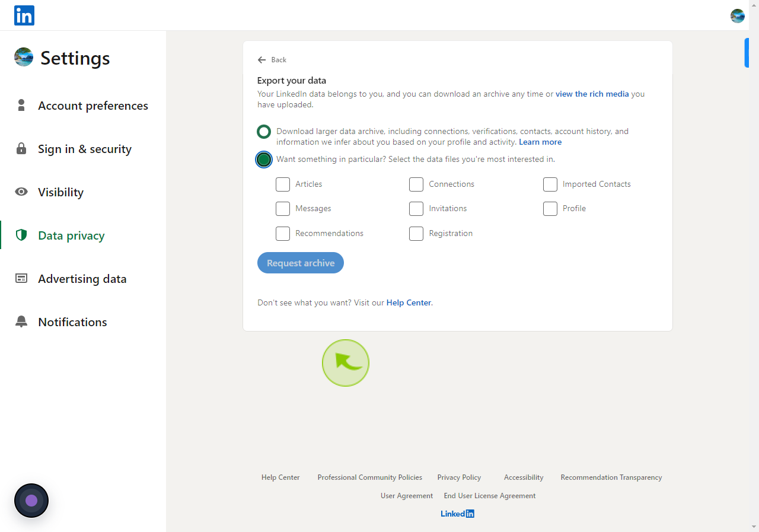Click the Account preferences person icon

pos(21,106)
